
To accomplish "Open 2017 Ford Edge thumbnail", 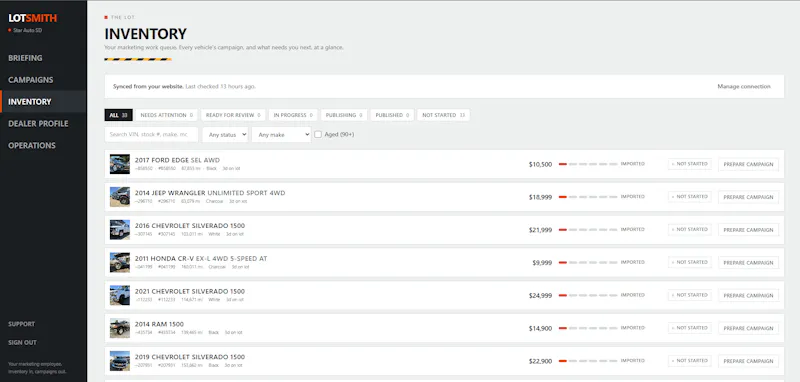I will tap(120, 164).
